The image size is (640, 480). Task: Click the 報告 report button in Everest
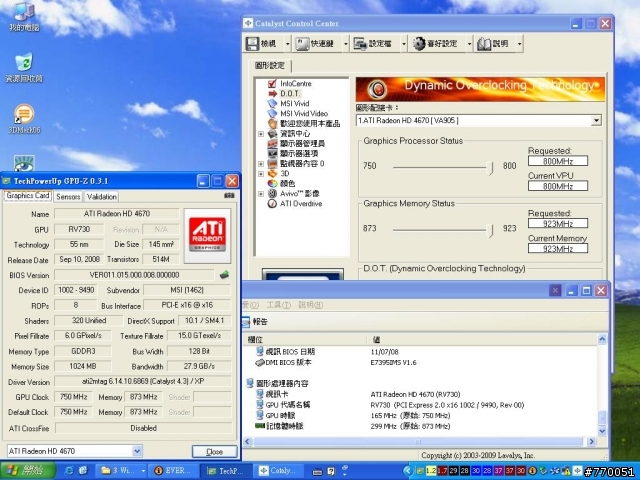coord(256,322)
